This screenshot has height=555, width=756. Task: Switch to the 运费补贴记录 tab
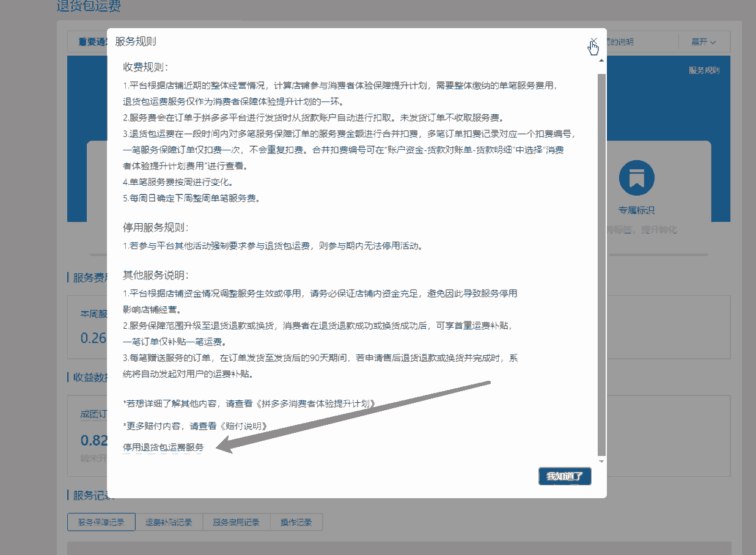(x=169, y=523)
